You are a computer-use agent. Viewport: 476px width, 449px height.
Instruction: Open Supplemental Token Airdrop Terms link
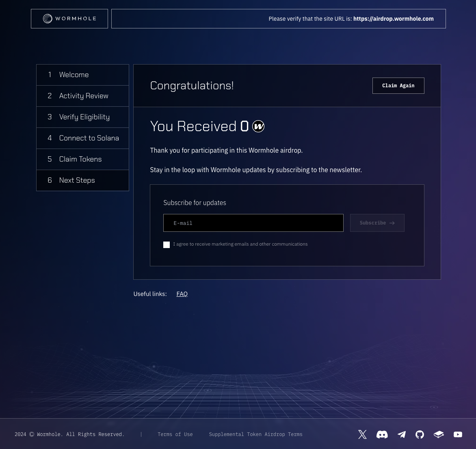tap(255, 434)
